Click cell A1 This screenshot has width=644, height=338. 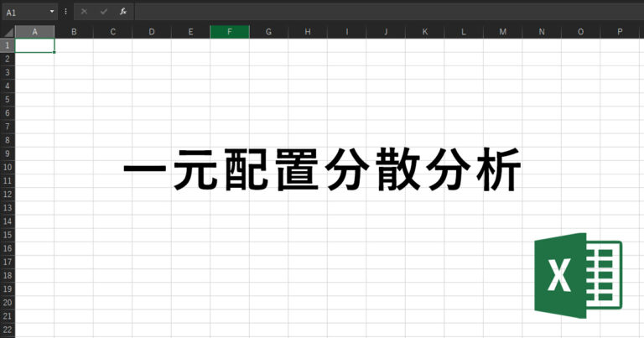[34, 45]
